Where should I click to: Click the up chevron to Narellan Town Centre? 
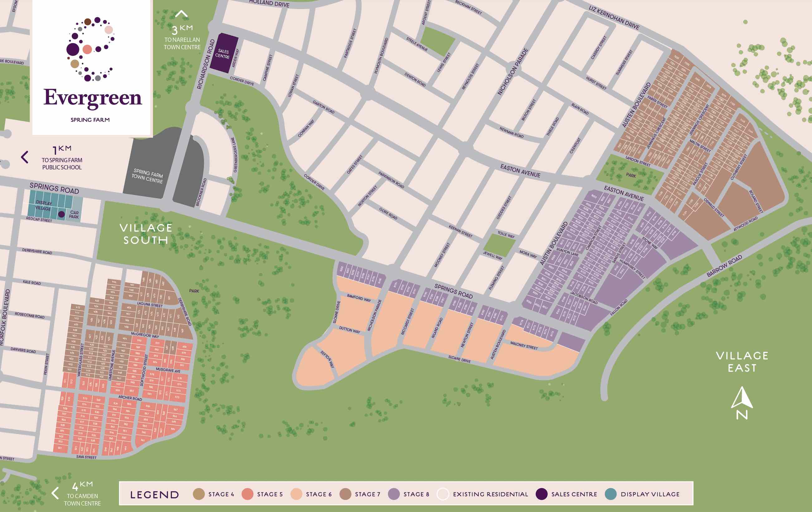coord(181,14)
